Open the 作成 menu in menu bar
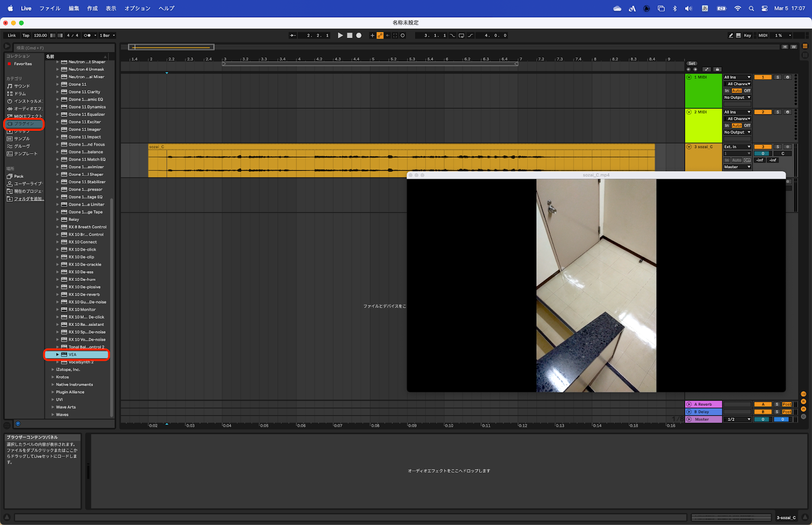This screenshot has width=812, height=525. [x=92, y=9]
